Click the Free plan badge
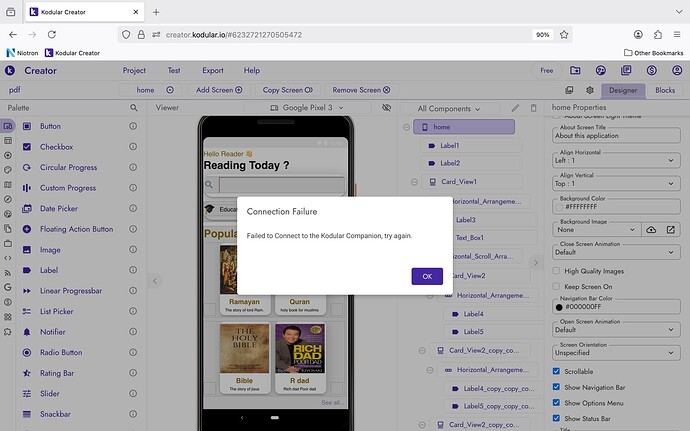 click(547, 70)
